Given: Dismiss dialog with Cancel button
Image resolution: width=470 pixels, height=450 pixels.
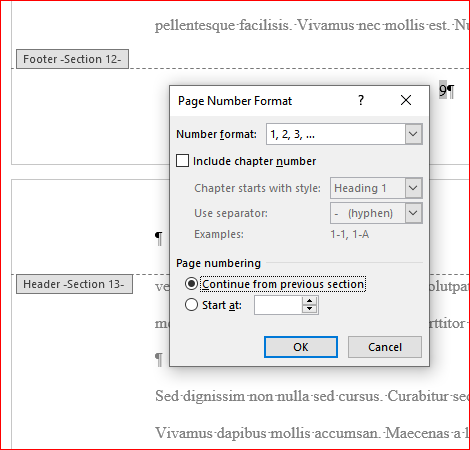Looking at the screenshot, I should coord(385,347).
